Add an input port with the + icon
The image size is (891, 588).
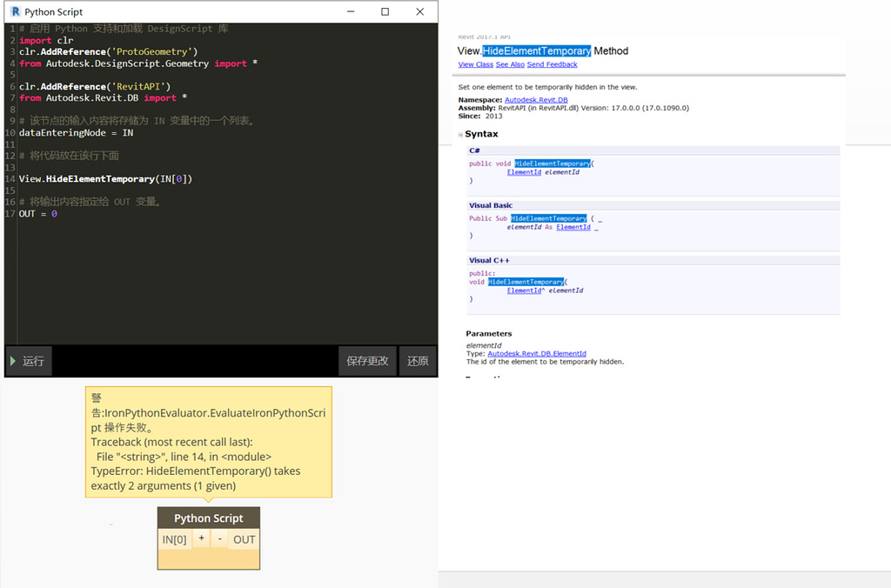[201, 538]
